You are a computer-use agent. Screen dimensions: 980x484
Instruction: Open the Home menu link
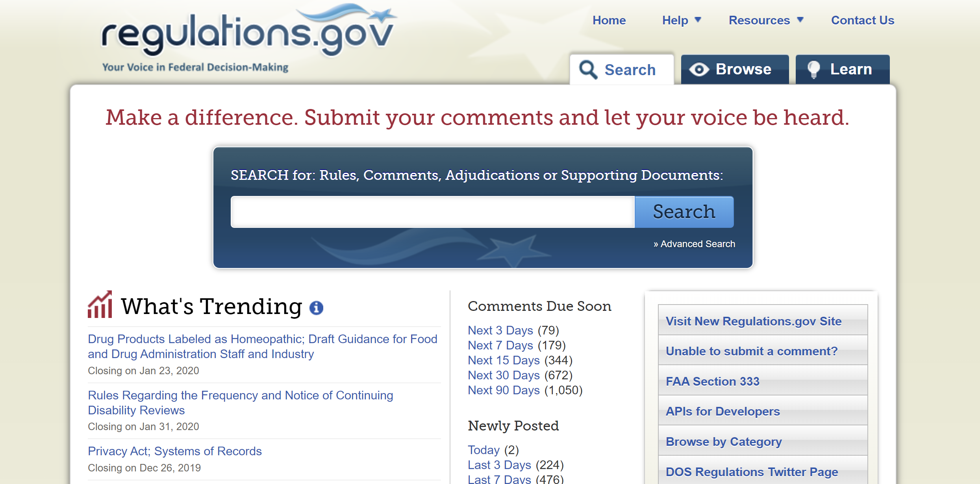(x=609, y=20)
